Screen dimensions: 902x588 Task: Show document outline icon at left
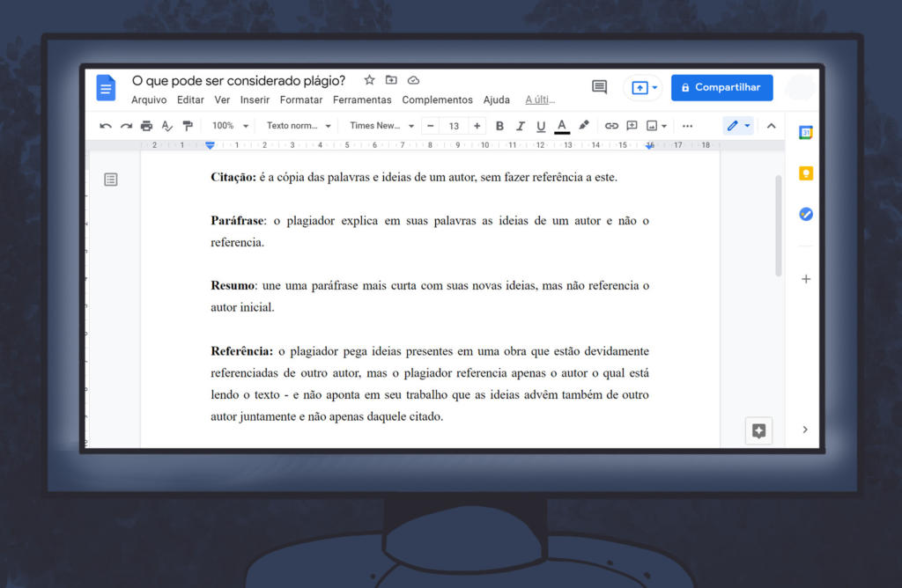click(x=111, y=180)
